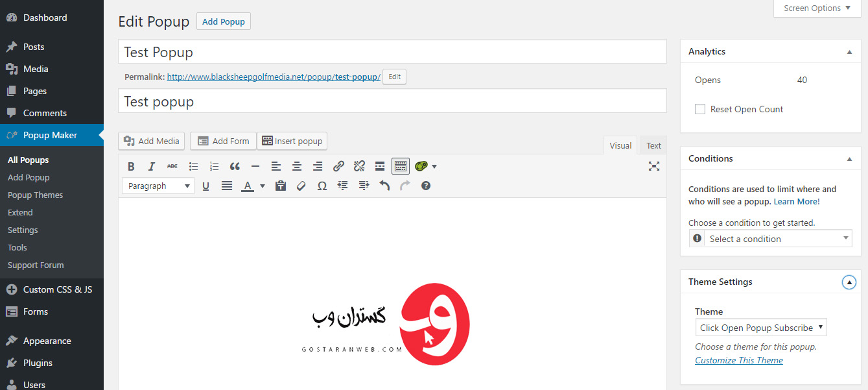The image size is (868, 390).
Task: Decrease the paragraph indent
Action: pos(343,186)
